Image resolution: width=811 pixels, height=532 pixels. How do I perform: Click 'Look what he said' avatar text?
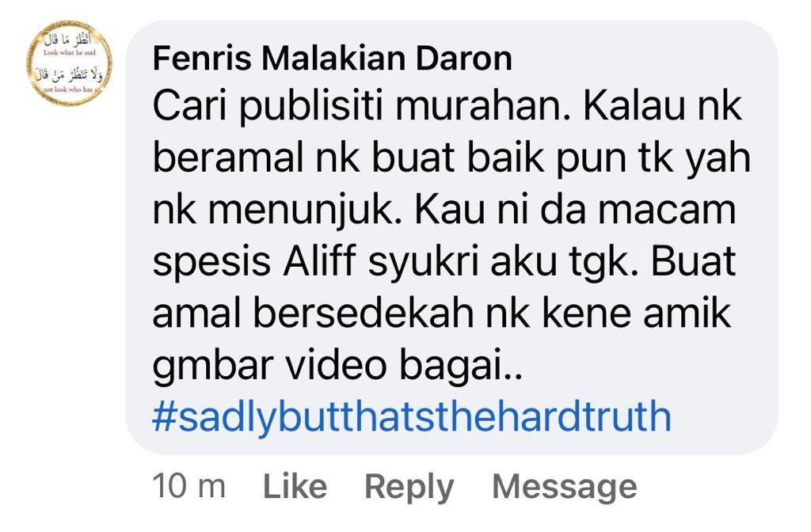click(x=70, y=52)
